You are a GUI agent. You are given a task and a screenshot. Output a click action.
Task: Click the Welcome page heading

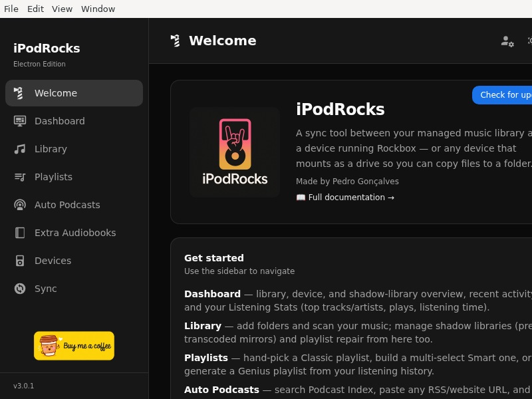pyautogui.click(x=223, y=41)
